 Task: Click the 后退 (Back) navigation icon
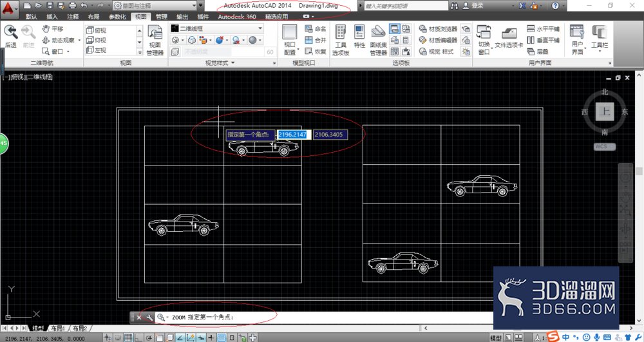(11, 37)
